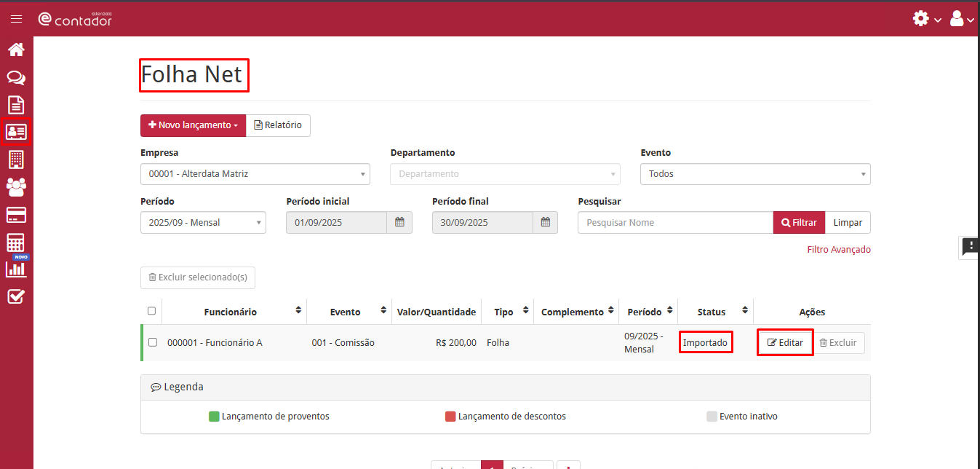Open the user profile menu
980x469 pixels.
[x=962, y=19]
